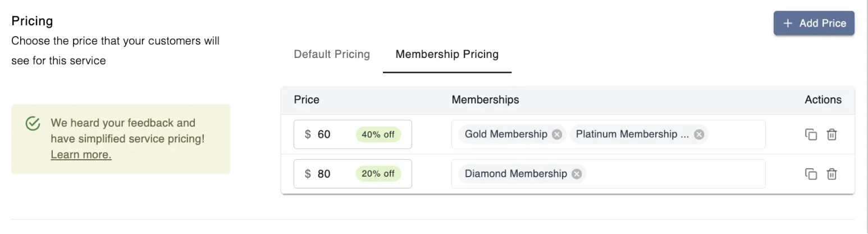Select the Membership Pricing tab
868x234 pixels.
447,55
